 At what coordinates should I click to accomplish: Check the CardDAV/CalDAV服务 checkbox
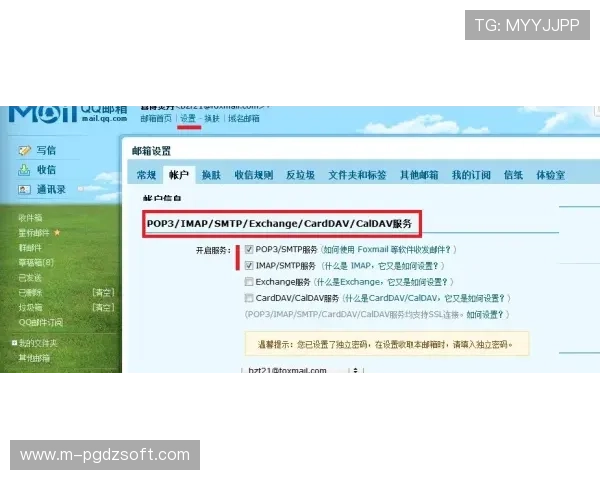[249, 298]
